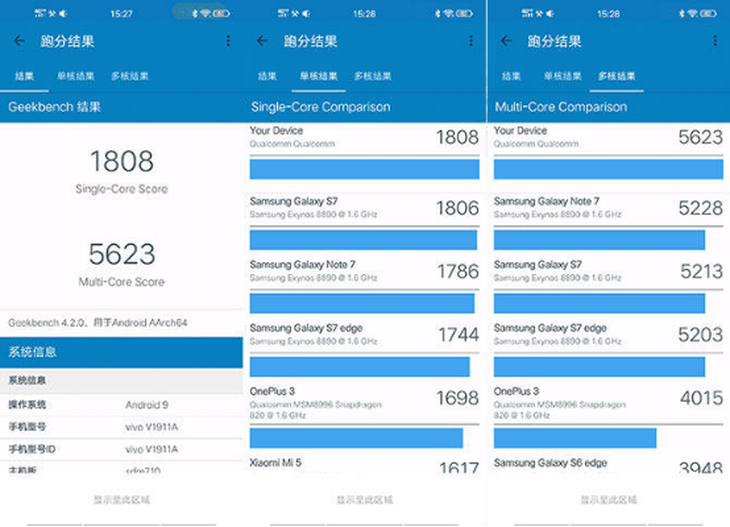Tap the 1744 score value
This screenshot has width=730, height=527.
458,334
